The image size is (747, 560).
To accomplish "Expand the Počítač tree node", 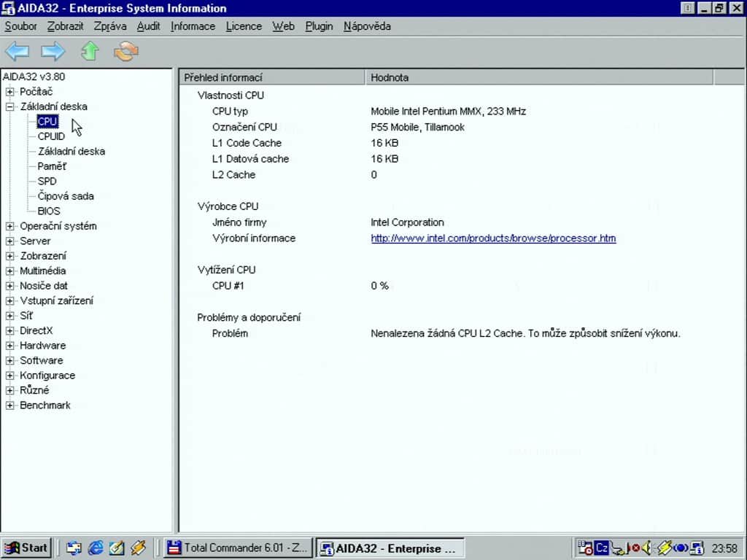I will tap(9, 91).
